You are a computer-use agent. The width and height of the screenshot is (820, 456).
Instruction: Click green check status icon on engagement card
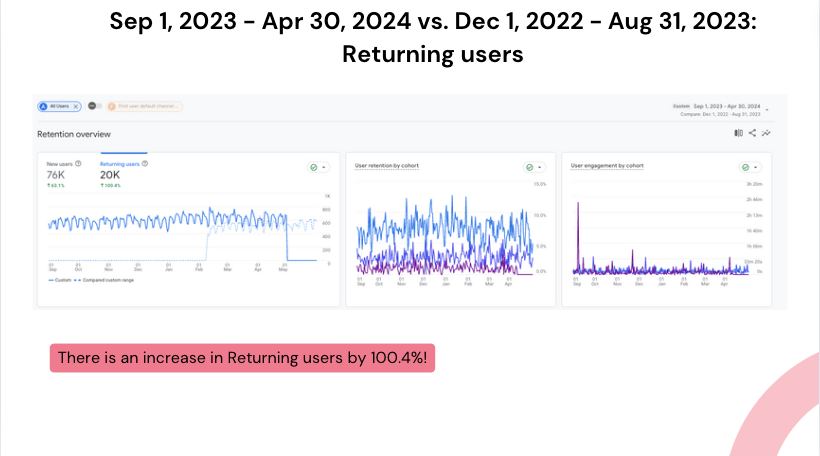tap(745, 167)
